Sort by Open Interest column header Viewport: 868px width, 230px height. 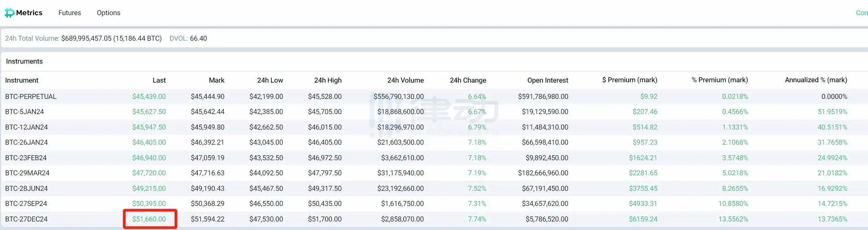click(547, 80)
